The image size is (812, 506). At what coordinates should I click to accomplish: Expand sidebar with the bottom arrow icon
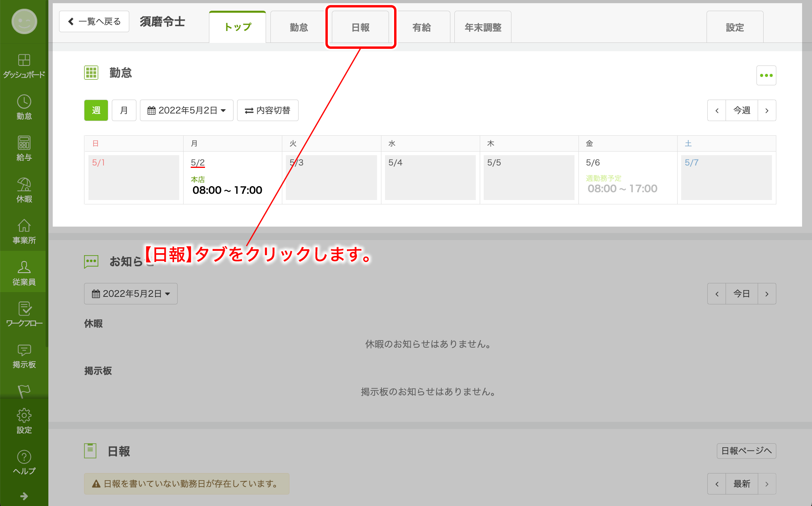coord(24,496)
